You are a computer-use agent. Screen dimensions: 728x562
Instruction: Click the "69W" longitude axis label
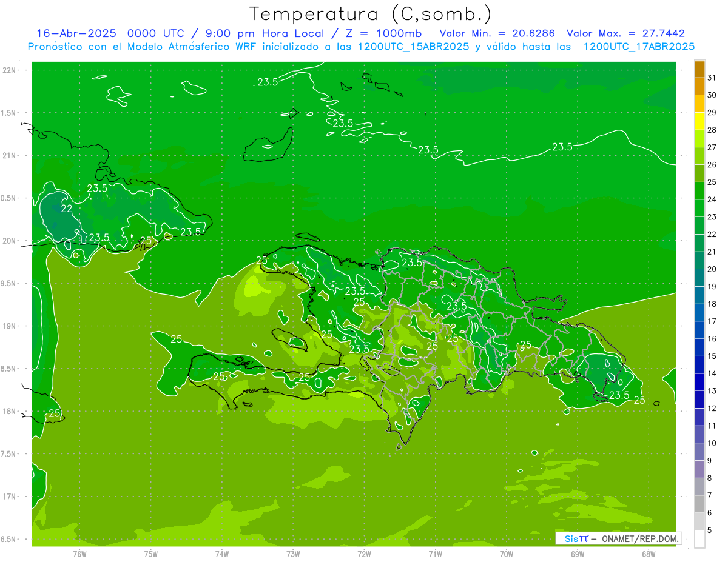(x=578, y=554)
